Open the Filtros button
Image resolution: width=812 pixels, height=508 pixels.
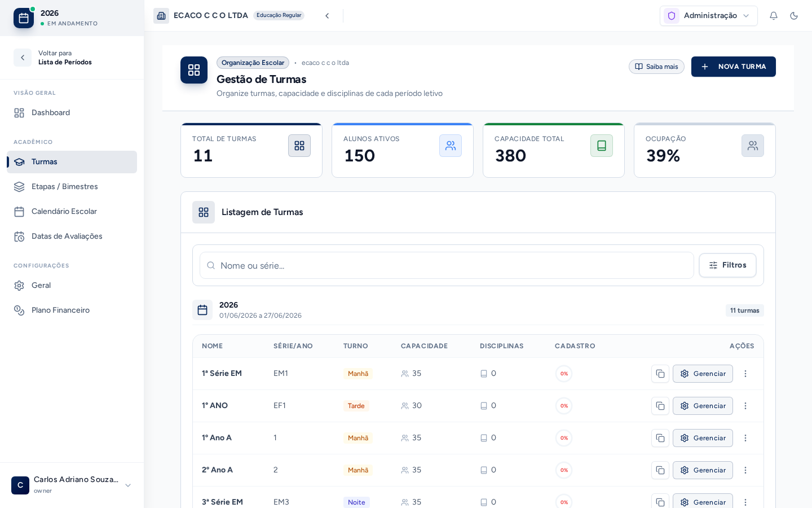click(727, 265)
